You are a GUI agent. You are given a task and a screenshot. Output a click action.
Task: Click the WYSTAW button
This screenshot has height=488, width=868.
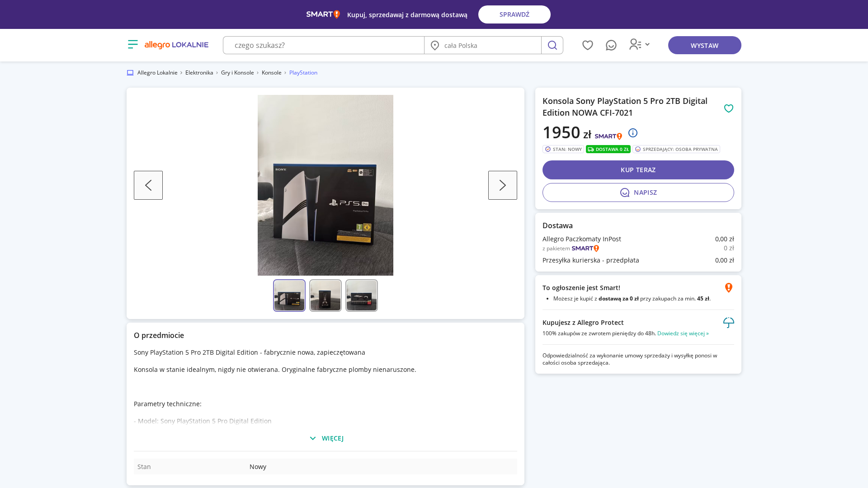[704, 45]
